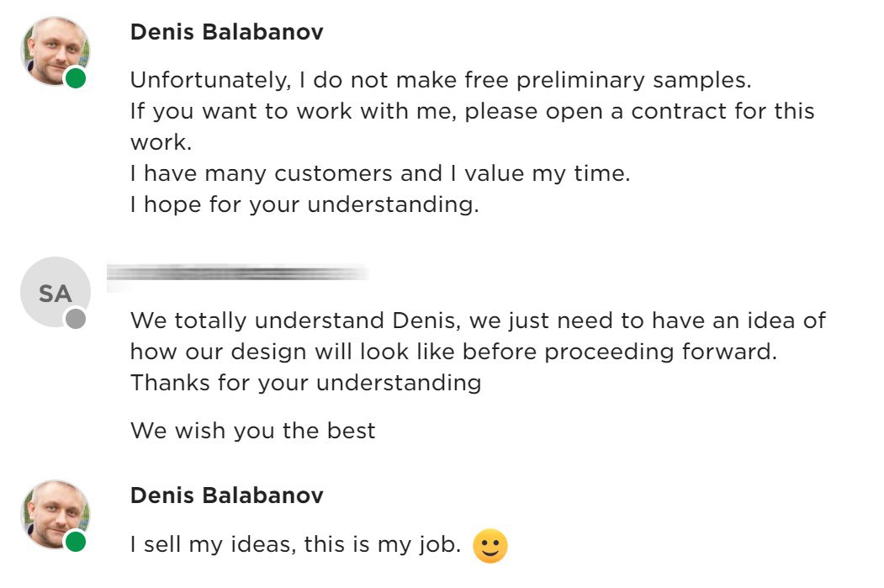Open Denis Balabanov name above the 'Unfortunately' message
Viewport: 884px width, 588px height.
(226, 32)
